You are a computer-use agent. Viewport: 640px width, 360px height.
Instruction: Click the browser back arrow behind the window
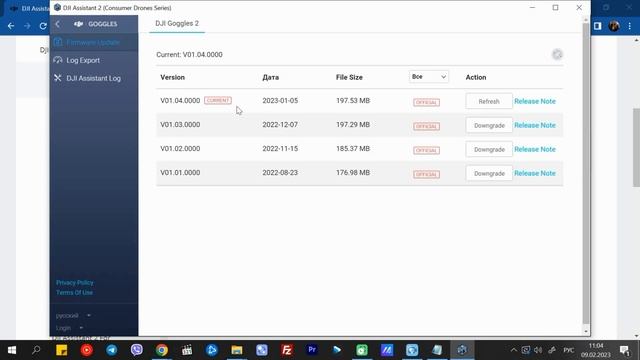click(x=11, y=26)
